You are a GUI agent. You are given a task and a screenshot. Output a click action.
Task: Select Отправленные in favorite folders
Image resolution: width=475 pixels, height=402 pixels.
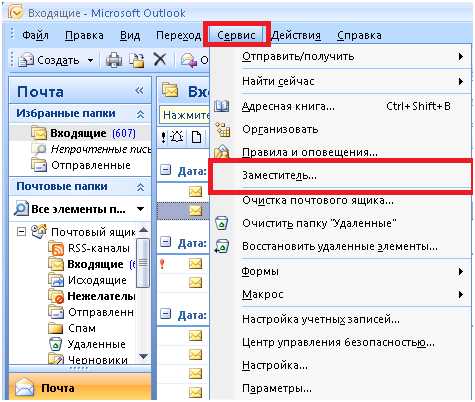click(x=80, y=165)
